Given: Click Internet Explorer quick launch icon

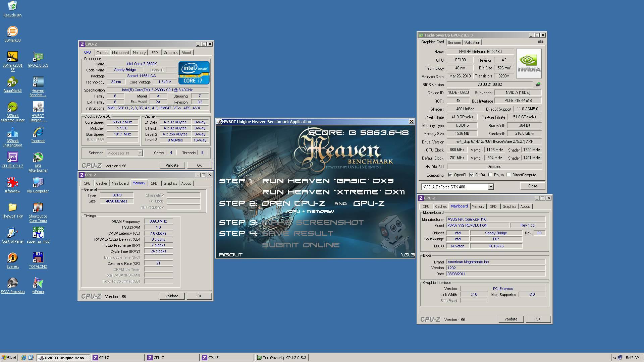Looking at the screenshot, I should (x=24, y=358).
